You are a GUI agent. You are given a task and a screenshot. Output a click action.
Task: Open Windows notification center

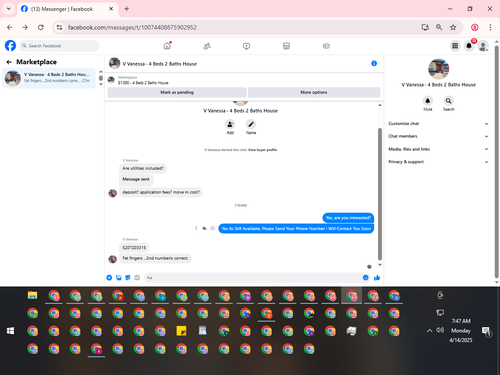[486, 331]
